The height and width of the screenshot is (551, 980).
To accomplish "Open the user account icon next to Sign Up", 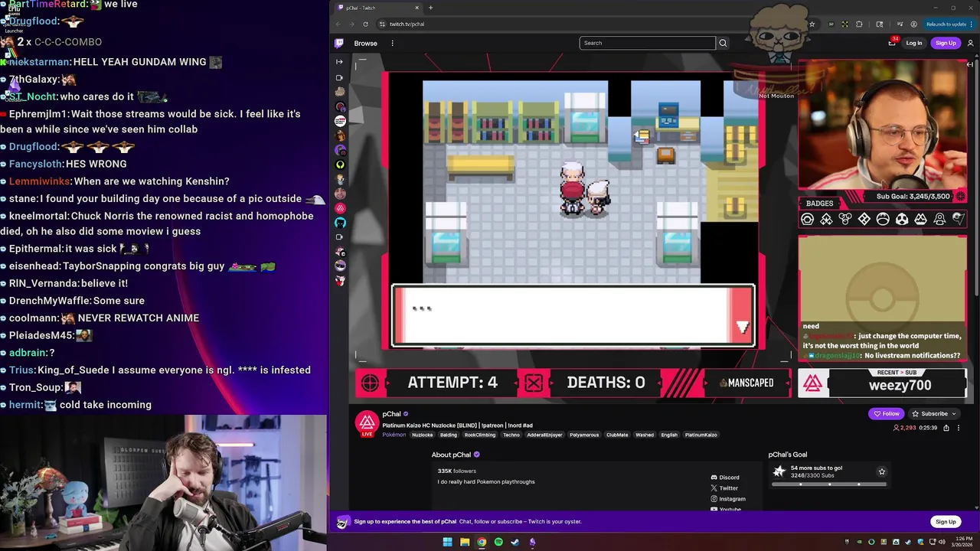I will point(970,43).
